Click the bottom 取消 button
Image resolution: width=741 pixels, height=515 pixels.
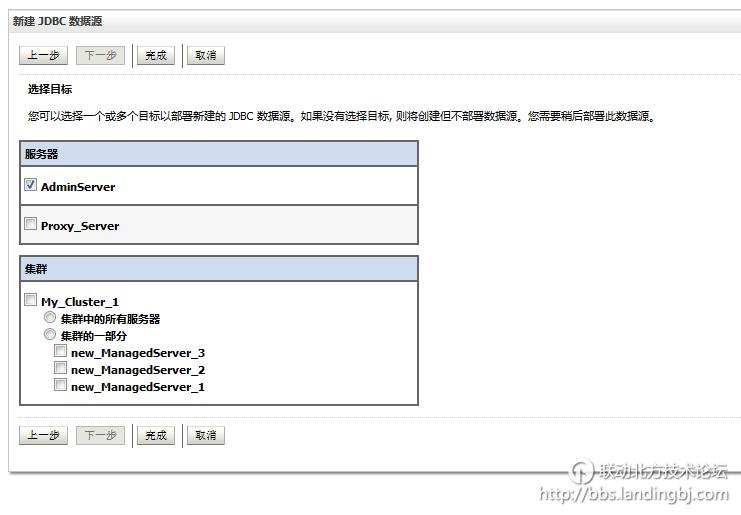click(206, 435)
